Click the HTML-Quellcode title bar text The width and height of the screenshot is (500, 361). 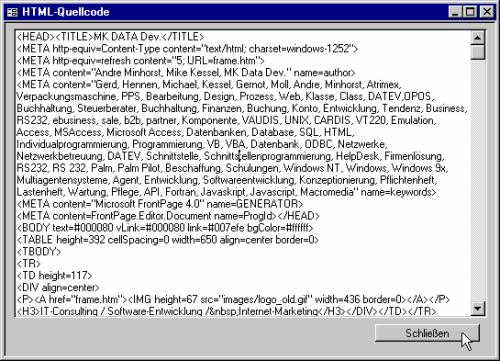(x=66, y=12)
